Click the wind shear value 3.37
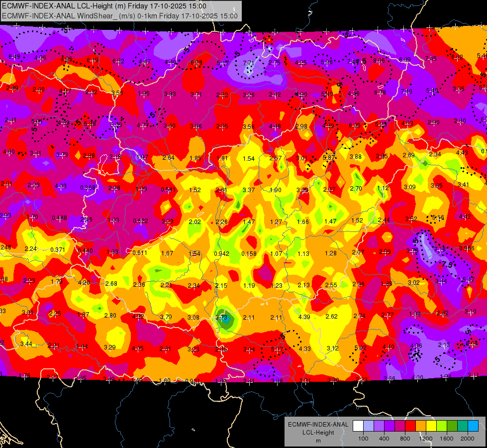This screenshot has height=448, width=487. click(x=249, y=190)
